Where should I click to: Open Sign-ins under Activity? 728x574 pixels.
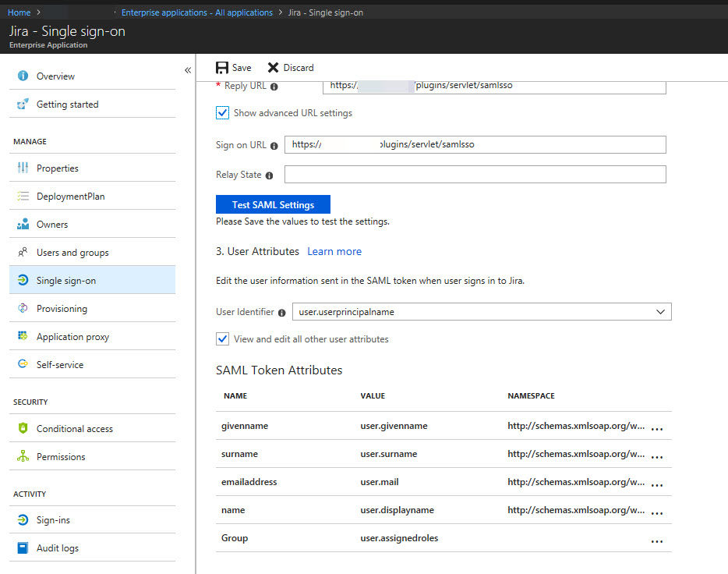click(x=93, y=519)
